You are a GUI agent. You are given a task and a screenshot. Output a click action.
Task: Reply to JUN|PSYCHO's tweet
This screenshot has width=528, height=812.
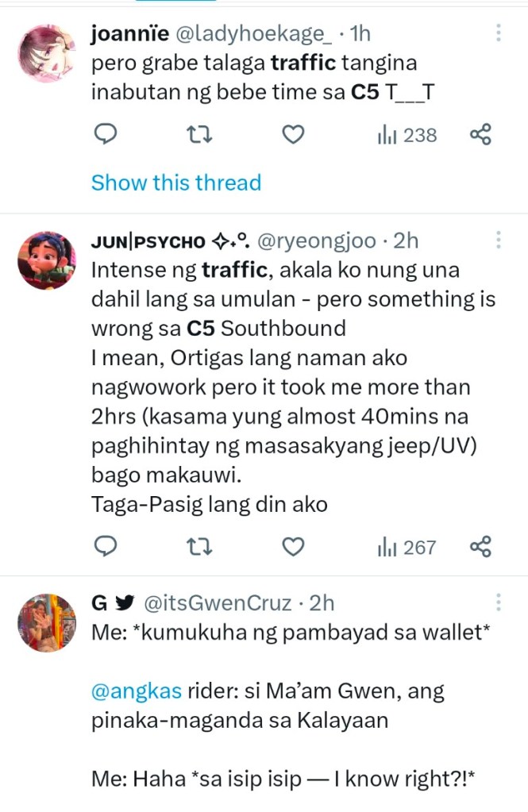106,547
